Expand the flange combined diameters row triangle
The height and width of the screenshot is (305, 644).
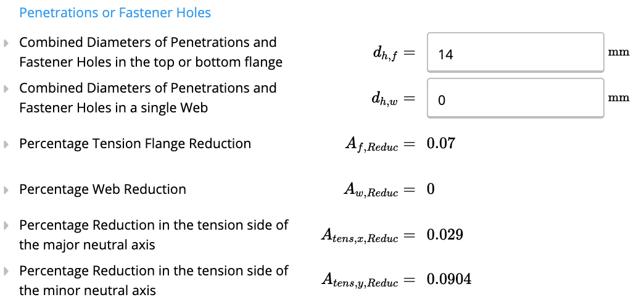tap(6, 43)
